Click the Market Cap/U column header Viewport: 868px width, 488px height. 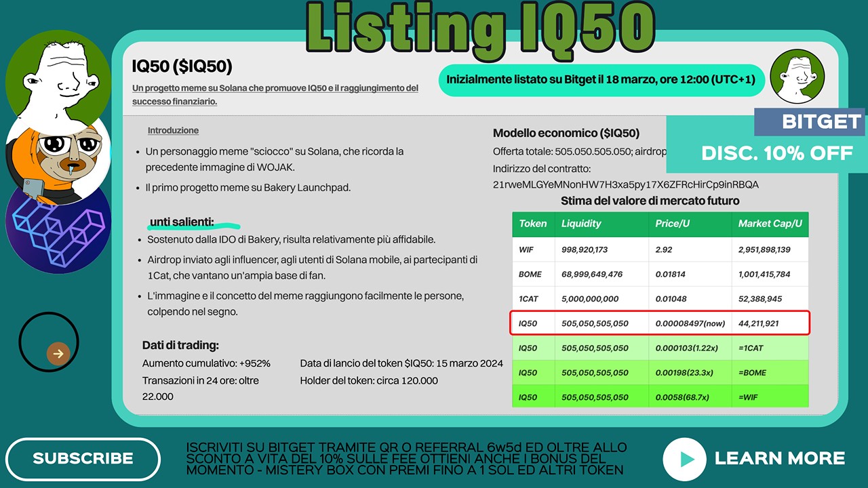pyautogui.click(x=770, y=224)
